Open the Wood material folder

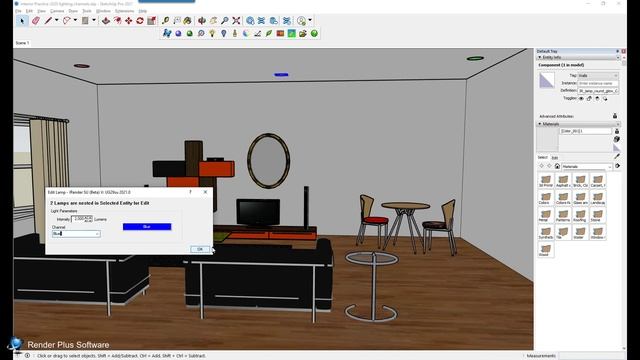[x=546, y=249]
